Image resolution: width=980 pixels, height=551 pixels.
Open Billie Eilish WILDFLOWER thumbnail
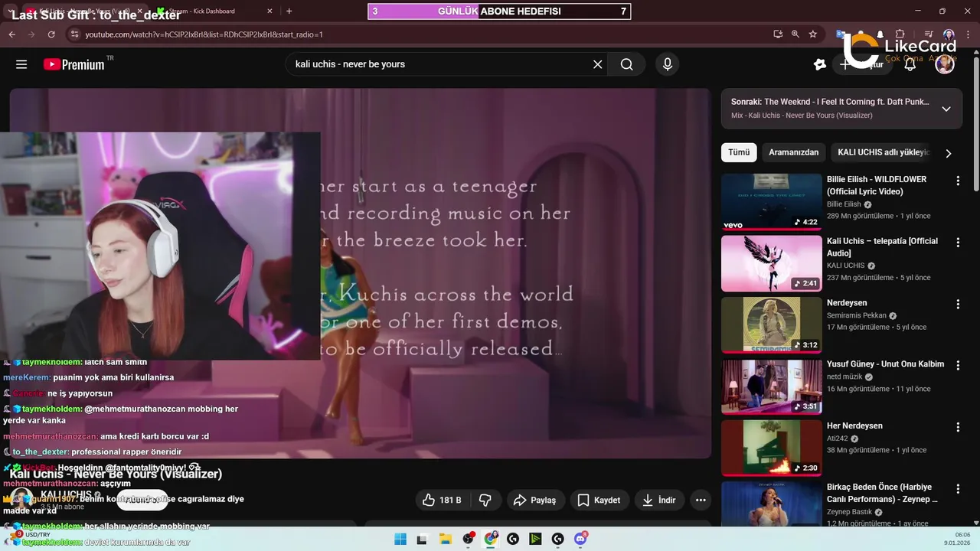pyautogui.click(x=771, y=202)
